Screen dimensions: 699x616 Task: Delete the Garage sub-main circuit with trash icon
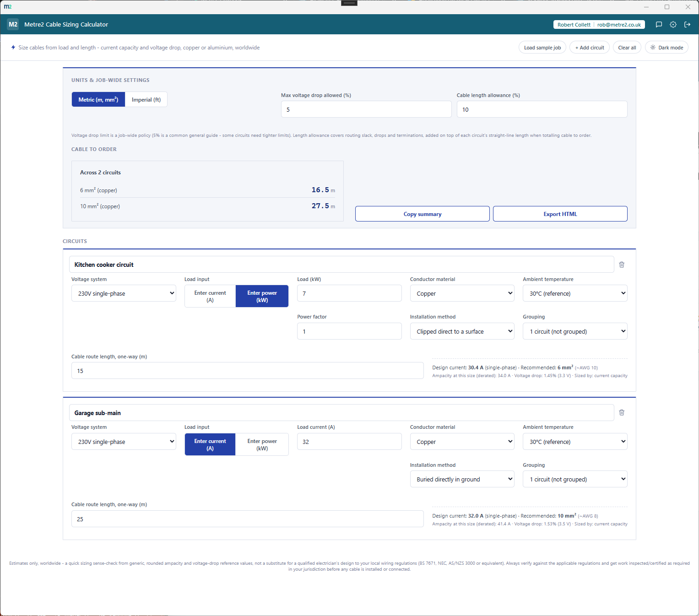point(622,412)
